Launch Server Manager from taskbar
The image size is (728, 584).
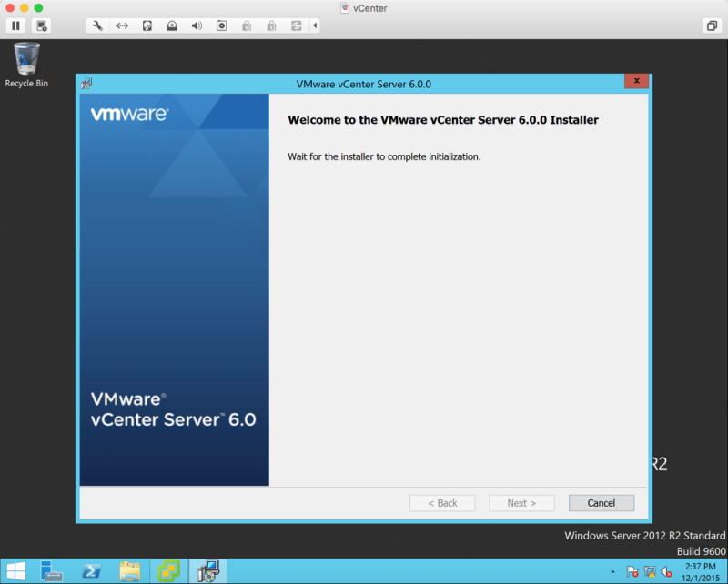pos(52,571)
